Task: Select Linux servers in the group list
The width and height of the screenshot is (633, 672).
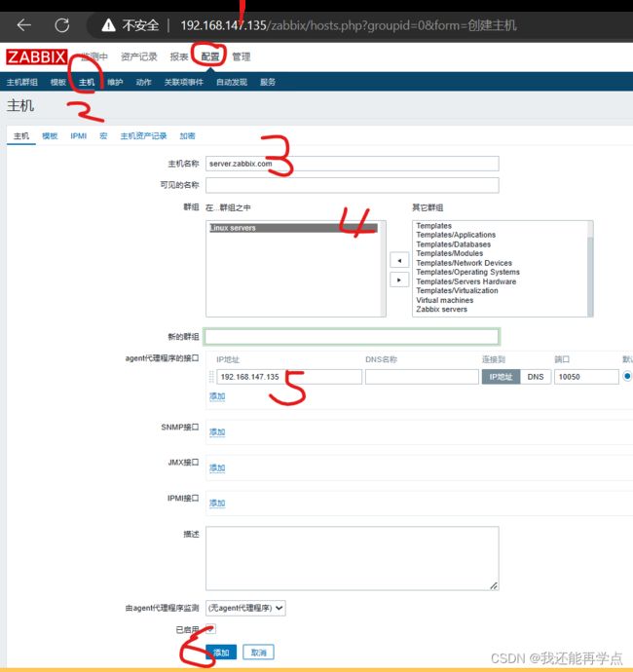Action: pos(293,228)
